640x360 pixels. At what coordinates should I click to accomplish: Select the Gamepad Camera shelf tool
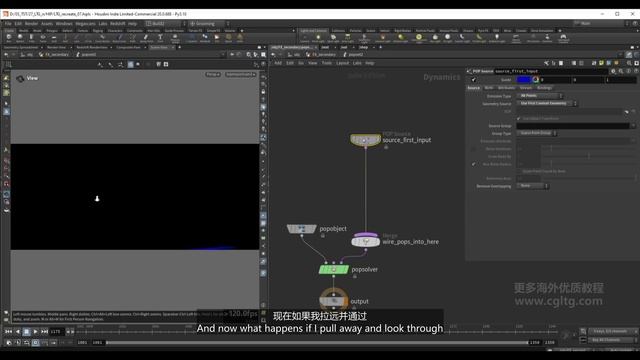tap(563, 38)
